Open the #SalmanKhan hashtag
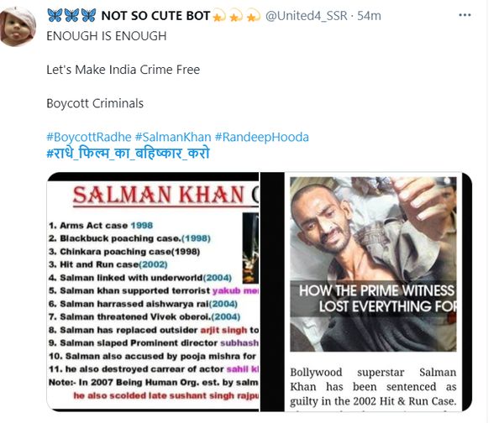The width and height of the screenshot is (504, 423). pos(173,137)
